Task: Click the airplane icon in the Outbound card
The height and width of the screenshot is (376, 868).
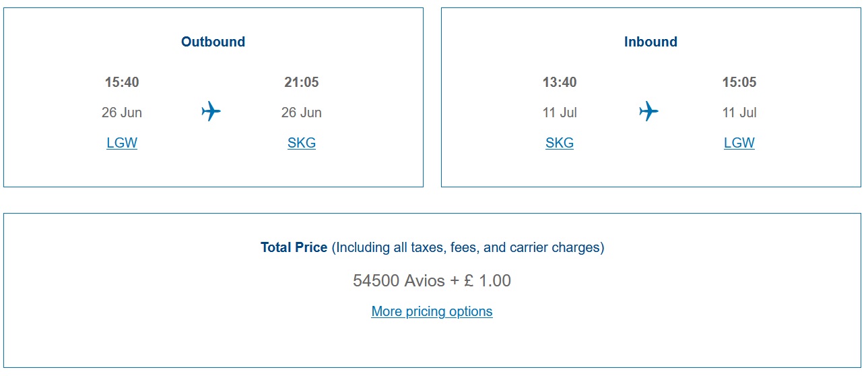Action: pos(211,111)
